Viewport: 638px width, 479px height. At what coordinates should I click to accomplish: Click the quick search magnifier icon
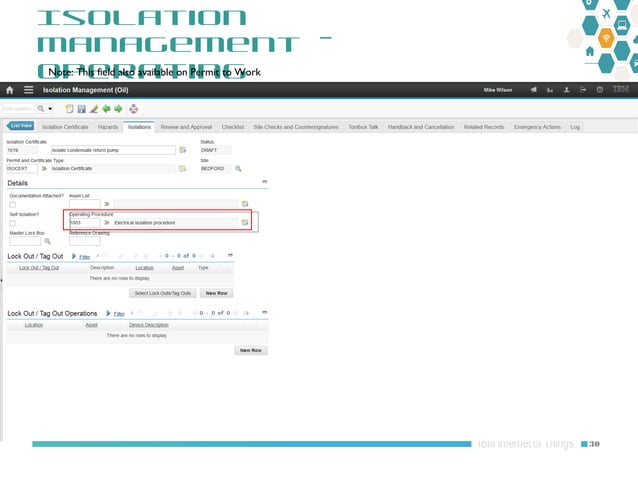(x=41, y=109)
